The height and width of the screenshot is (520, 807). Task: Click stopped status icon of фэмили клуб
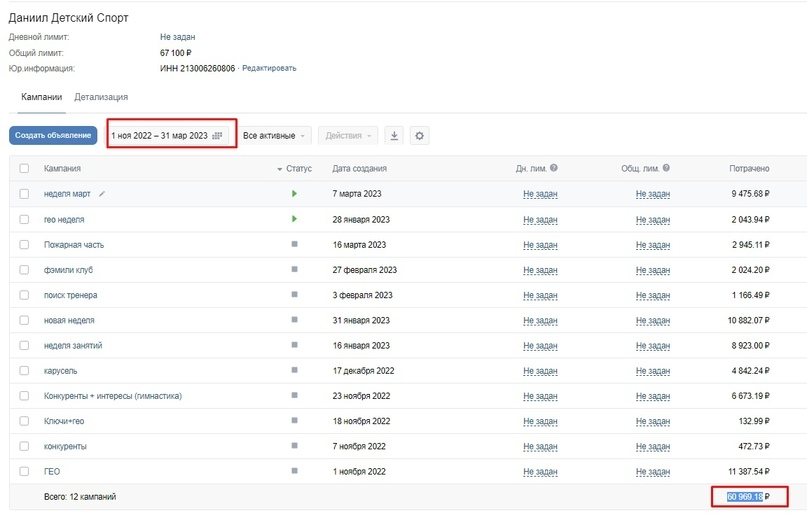coord(294,269)
